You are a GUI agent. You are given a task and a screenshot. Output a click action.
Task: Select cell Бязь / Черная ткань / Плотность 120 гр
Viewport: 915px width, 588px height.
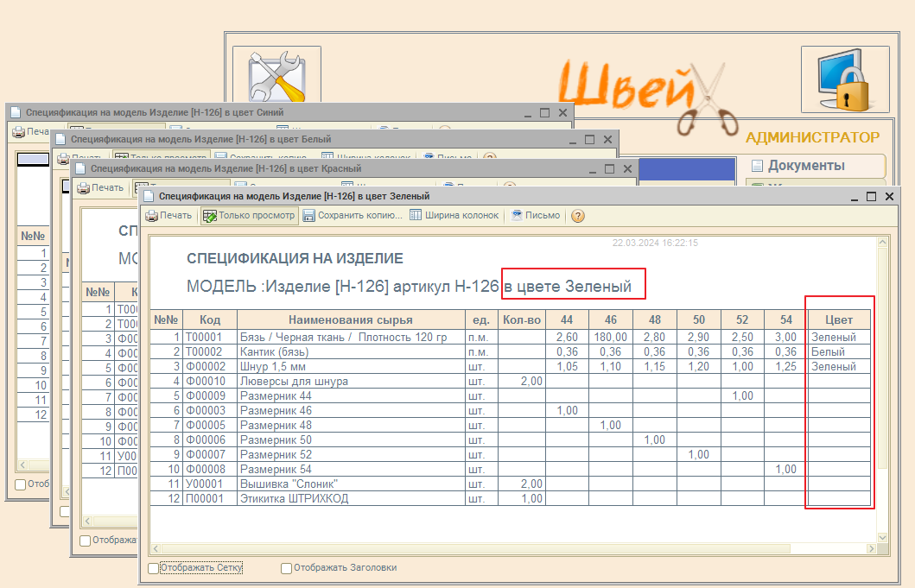point(351,337)
